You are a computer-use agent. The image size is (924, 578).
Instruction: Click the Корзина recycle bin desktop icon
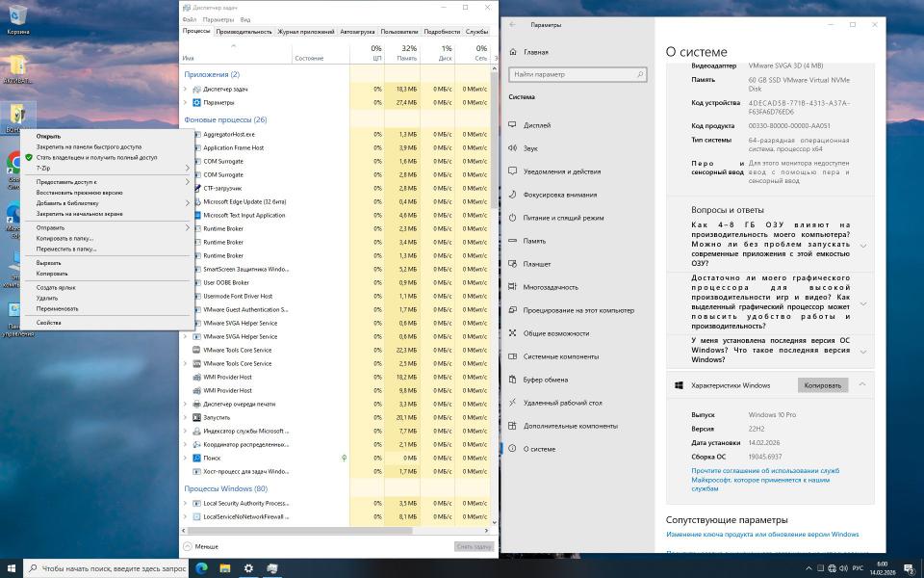17,15
